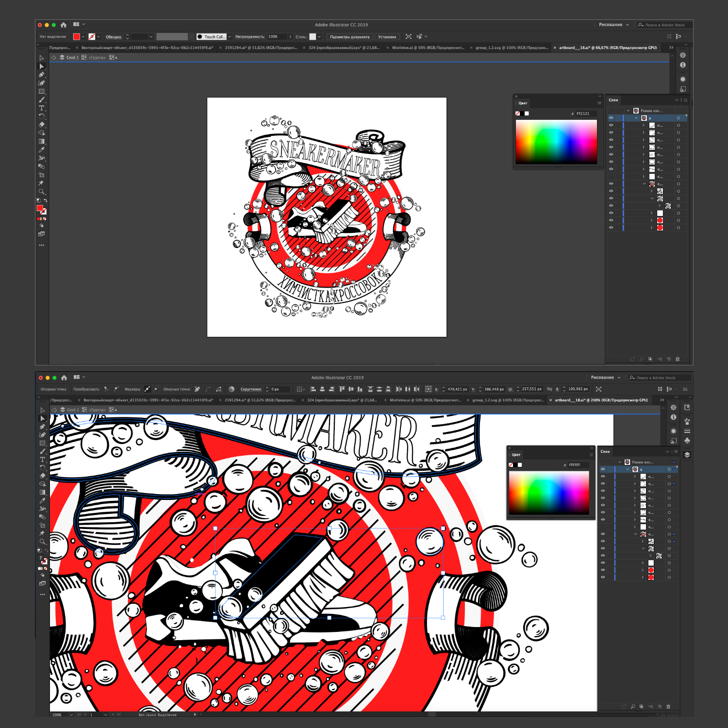Select the Pen tool in upper window
The width and height of the screenshot is (728, 728).
(42, 74)
